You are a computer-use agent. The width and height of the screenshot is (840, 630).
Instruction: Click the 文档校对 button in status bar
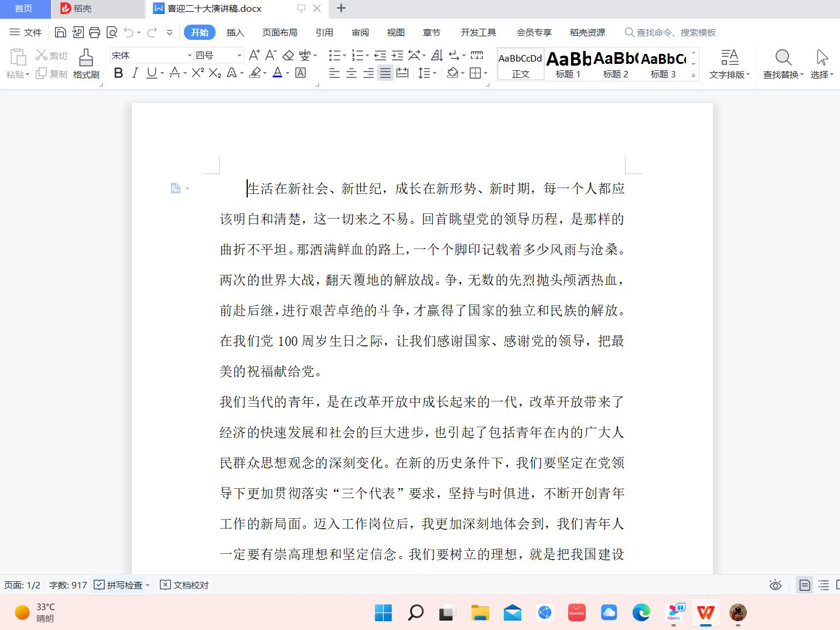click(x=185, y=585)
